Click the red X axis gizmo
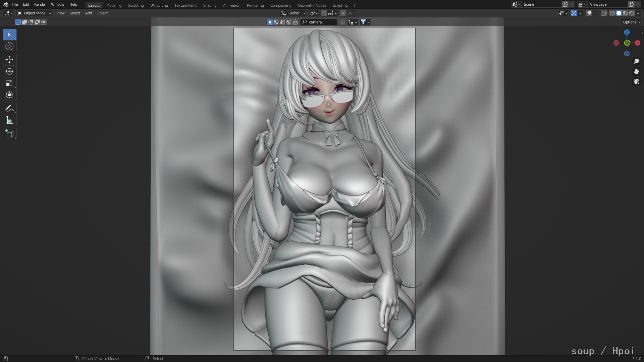Viewport: 644px width, 362px height. 637,43
